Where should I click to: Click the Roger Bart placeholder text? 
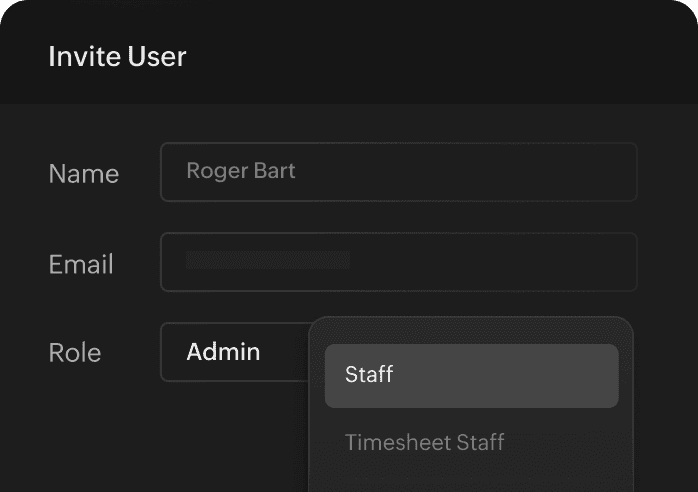pyautogui.click(x=240, y=171)
